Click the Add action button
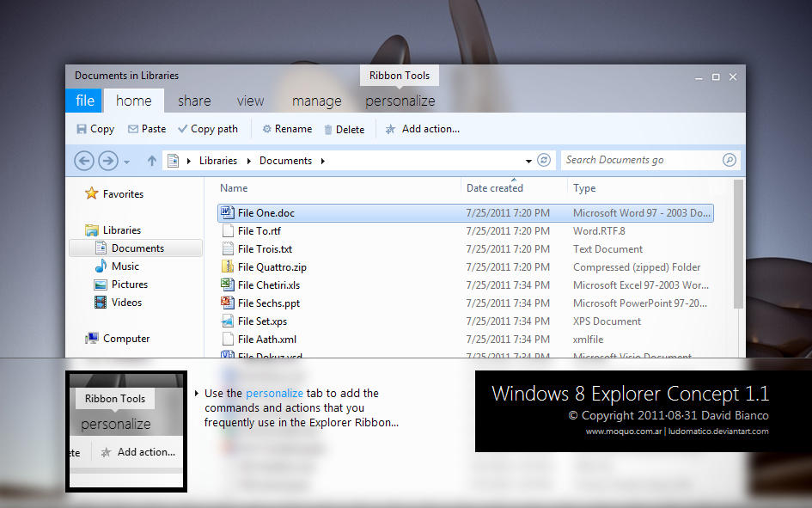Screen dimensions: 812x508 coord(421,129)
